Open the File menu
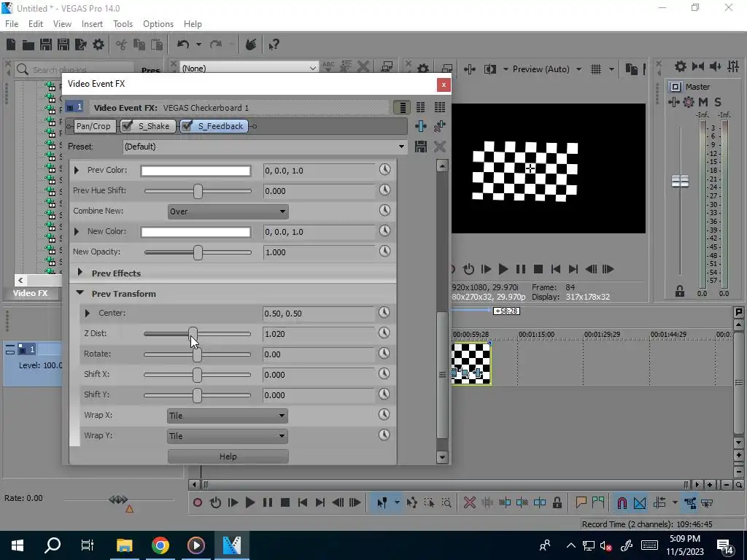Viewport: 747px width, 560px height. (12, 24)
